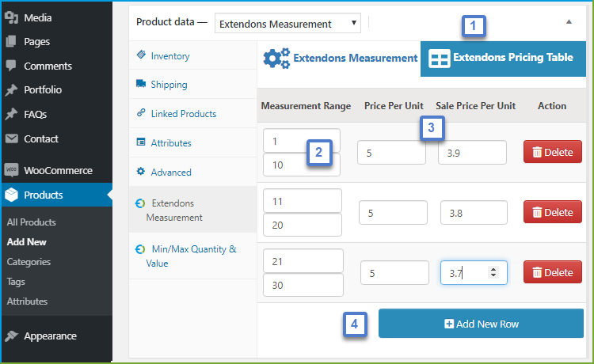The height and width of the screenshot is (364, 594).
Task: Collapse the Product data panel arrow
Action: click(569, 22)
